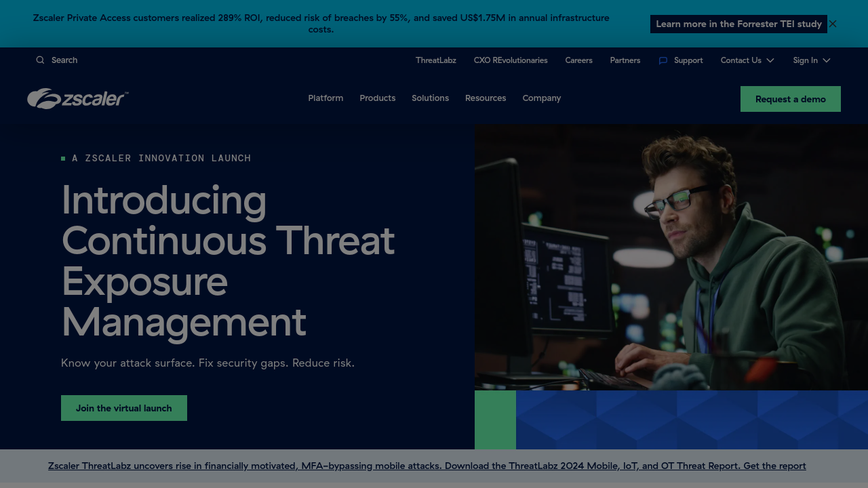Open the Partners link
Screen dimensions: 868x488
click(x=625, y=60)
